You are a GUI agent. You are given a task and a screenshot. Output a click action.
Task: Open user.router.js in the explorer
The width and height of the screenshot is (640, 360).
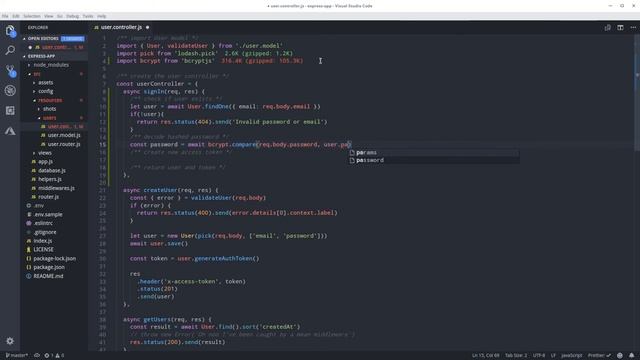[x=64, y=144]
